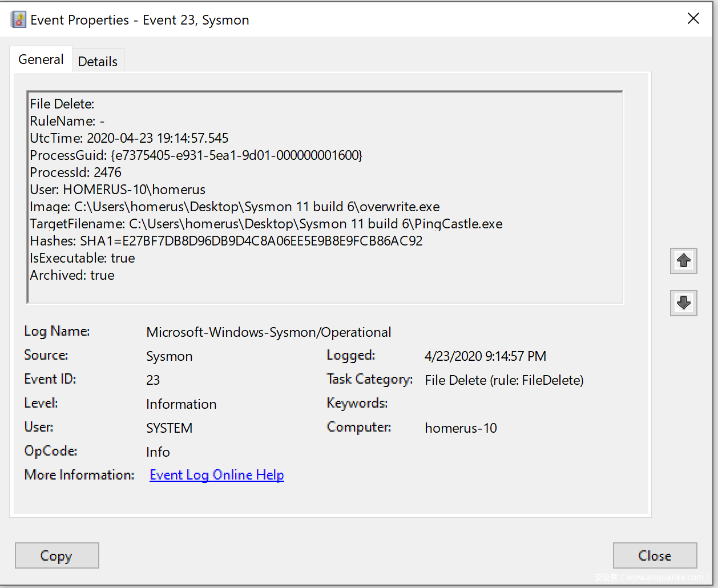Image resolution: width=718 pixels, height=588 pixels.
Task: Click the Computer value homerus-10
Action: (x=461, y=428)
